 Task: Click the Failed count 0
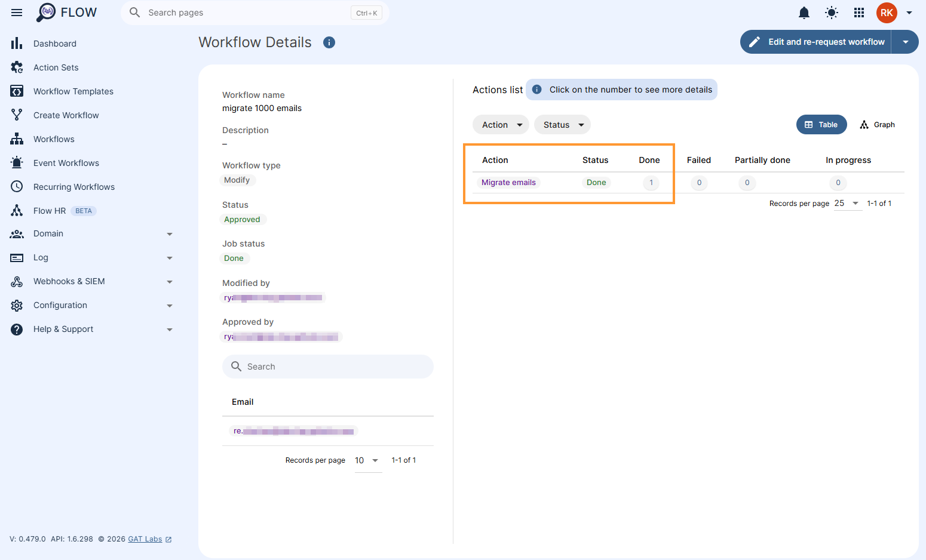[x=699, y=183]
